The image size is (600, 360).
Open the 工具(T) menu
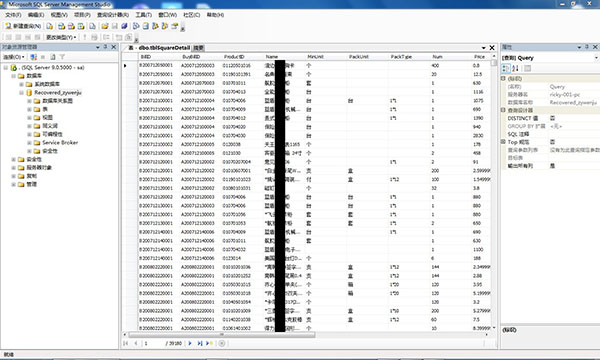(x=143, y=15)
